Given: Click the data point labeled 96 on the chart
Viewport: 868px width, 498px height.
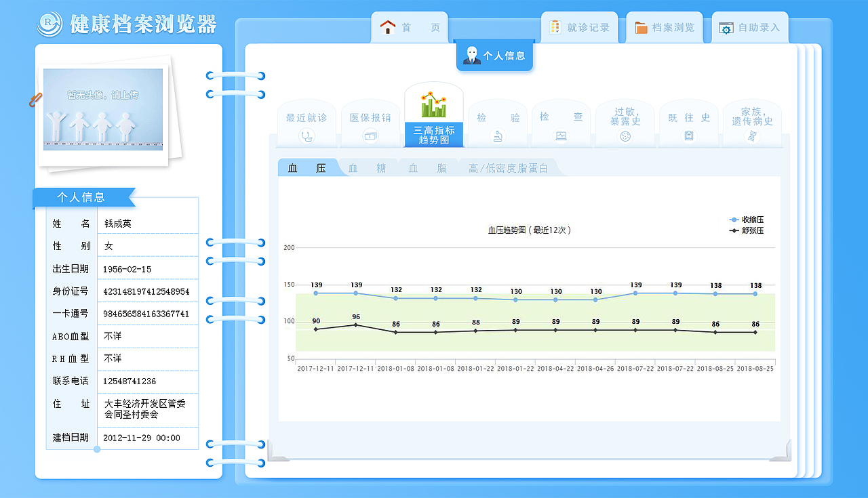Looking at the screenshot, I should [355, 324].
